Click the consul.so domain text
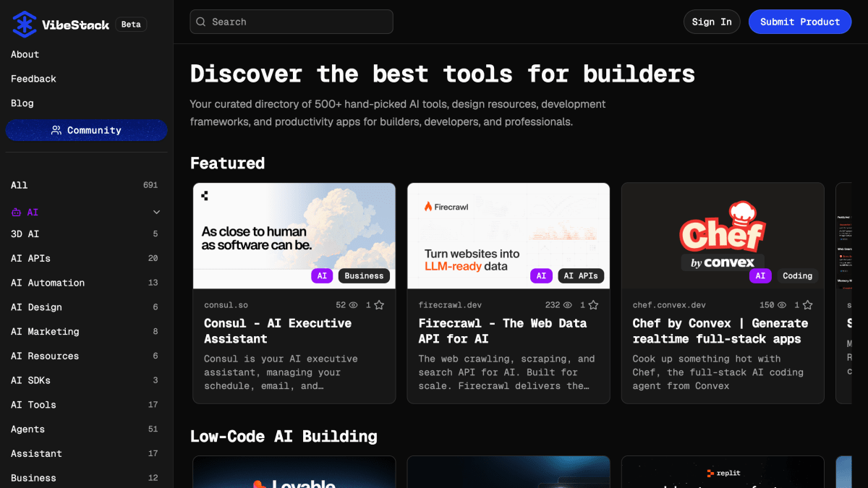868x488 pixels. coord(226,305)
